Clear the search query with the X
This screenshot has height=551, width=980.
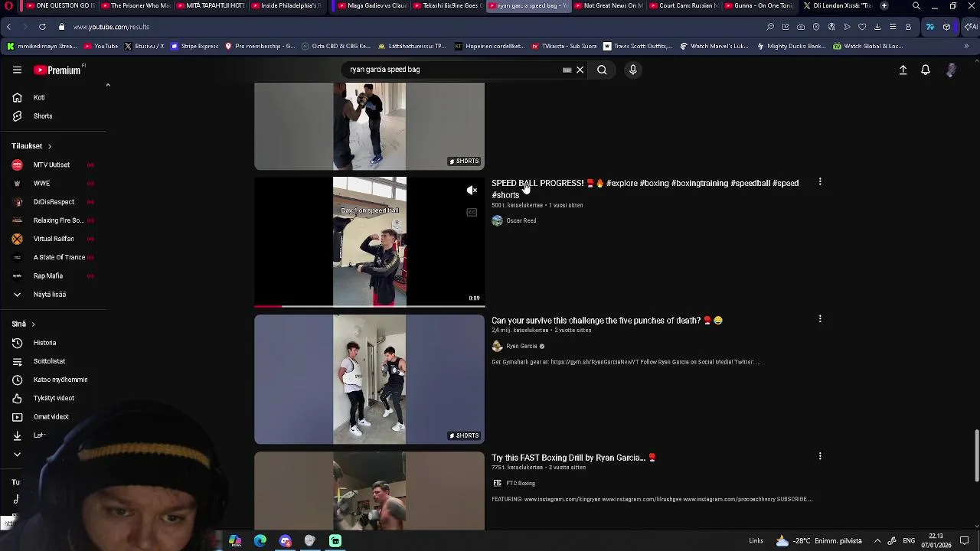click(x=580, y=70)
